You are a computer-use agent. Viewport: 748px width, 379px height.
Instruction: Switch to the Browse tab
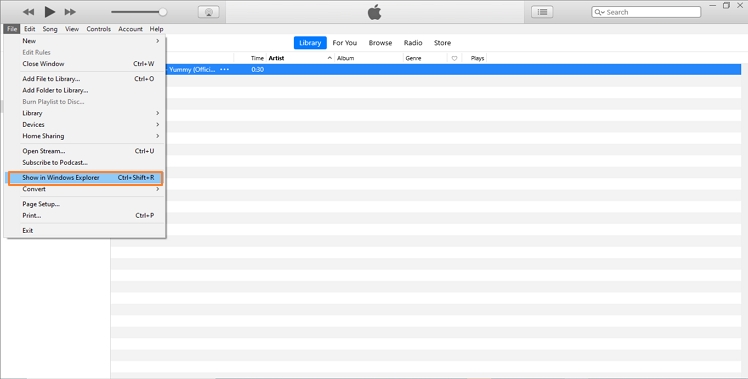380,43
